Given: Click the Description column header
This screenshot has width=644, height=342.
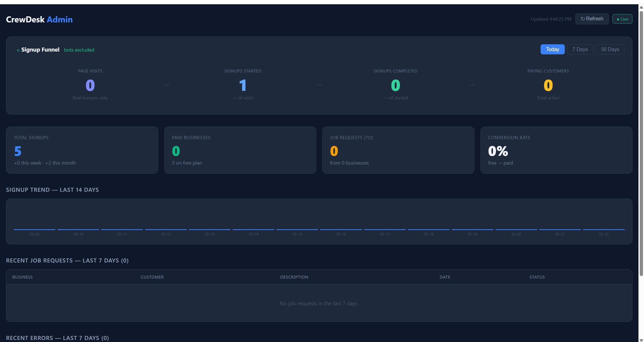Looking at the screenshot, I should coord(294,277).
